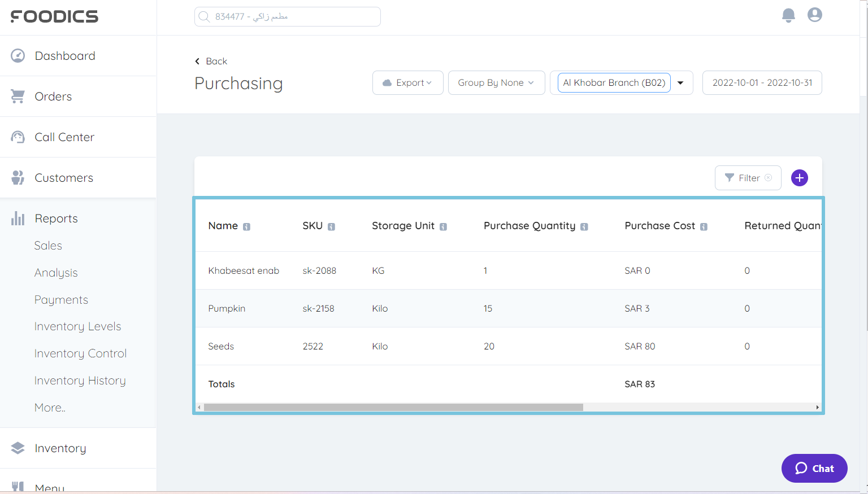This screenshot has height=494, width=868.
Task: Open the user account avatar menu
Action: [x=814, y=15]
